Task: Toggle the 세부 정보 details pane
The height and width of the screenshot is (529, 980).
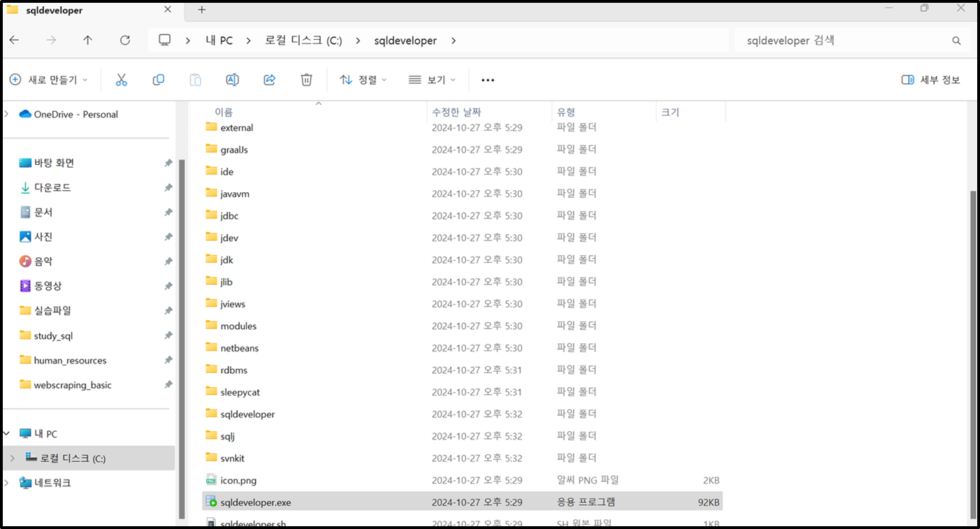Action: [930, 80]
